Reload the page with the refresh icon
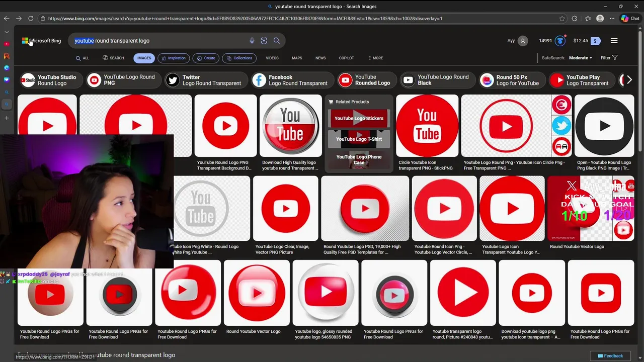Image resolution: width=644 pixels, height=362 pixels. click(31, 19)
